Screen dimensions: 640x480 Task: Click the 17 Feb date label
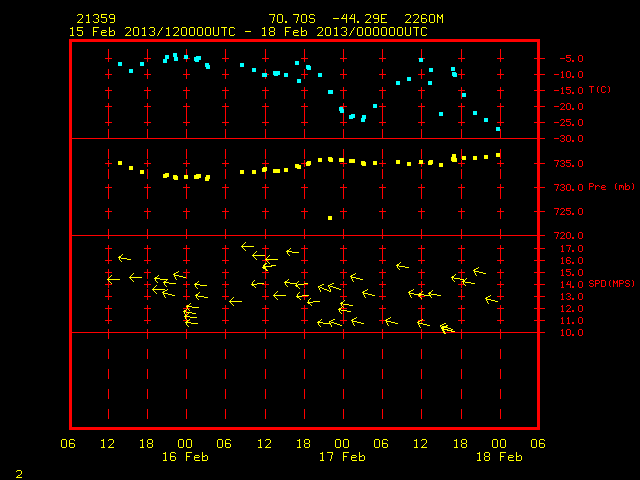342,457
